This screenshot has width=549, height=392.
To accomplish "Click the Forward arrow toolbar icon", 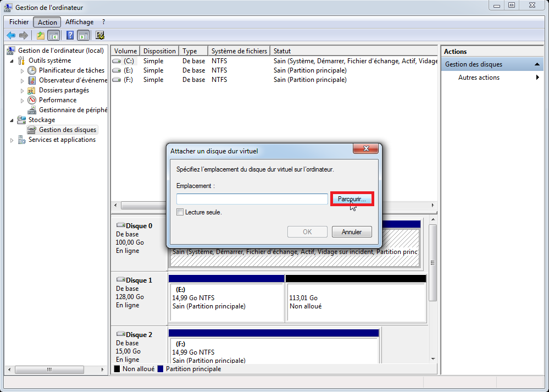I will (24, 35).
